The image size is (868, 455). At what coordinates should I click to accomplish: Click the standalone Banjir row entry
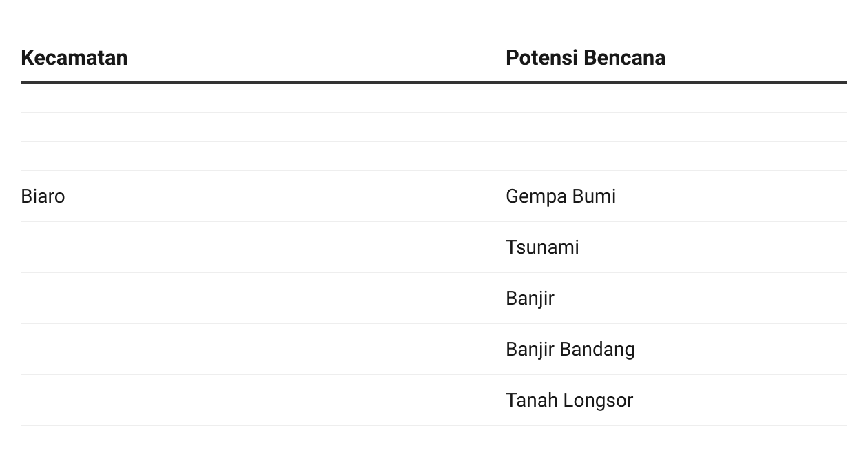tap(530, 299)
